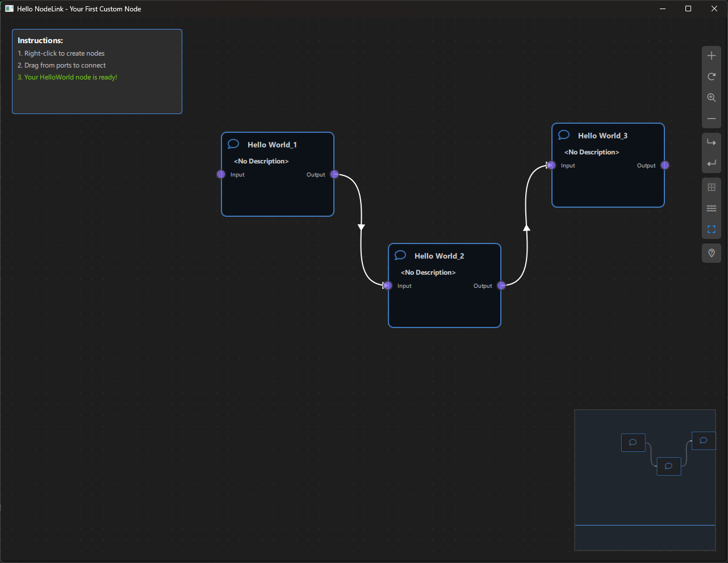The width and height of the screenshot is (728, 563).
Task: Click the Input port of Hello World_1
Action: pos(221,174)
